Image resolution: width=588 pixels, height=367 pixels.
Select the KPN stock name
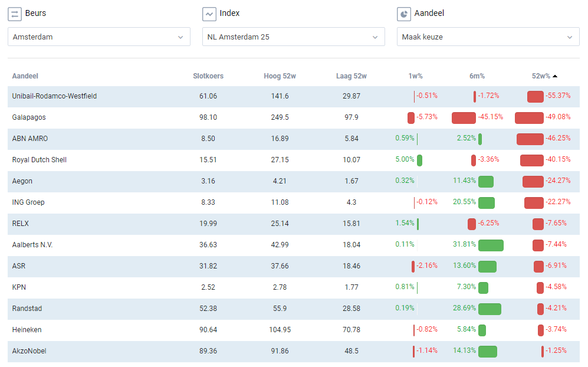pyautogui.click(x=19, y=287)
